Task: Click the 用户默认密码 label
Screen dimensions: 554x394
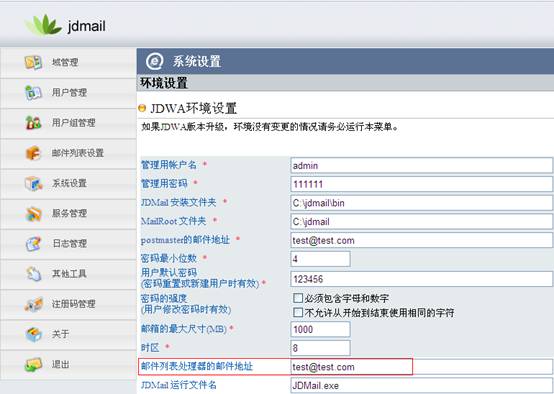Action: 169,273
